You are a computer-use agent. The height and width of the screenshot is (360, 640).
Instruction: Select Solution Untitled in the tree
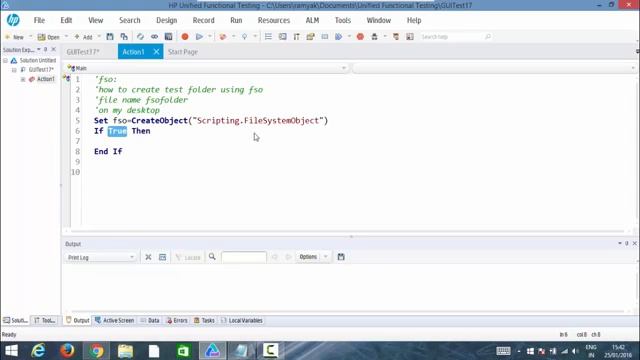(38, 60)
